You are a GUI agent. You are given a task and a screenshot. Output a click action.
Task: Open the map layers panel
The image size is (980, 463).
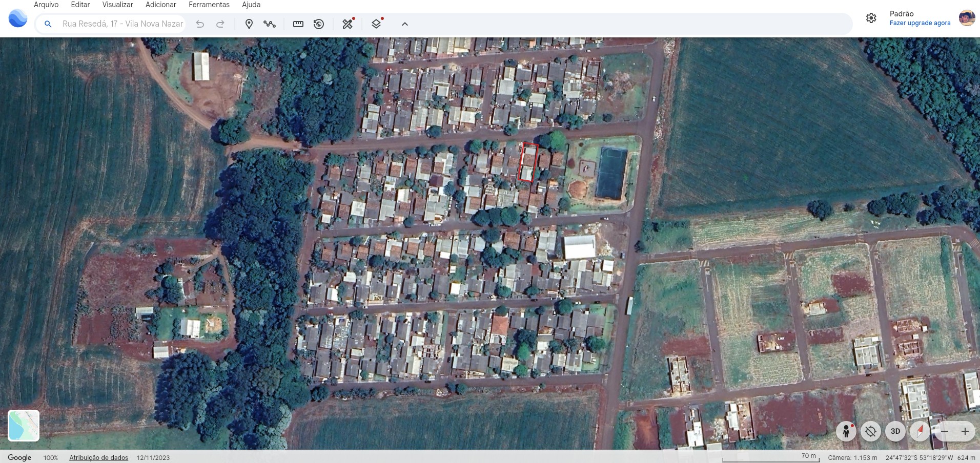point(377,24)
